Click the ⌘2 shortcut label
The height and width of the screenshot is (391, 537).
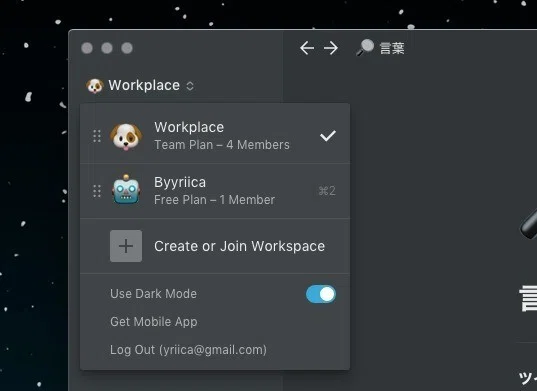327,191
